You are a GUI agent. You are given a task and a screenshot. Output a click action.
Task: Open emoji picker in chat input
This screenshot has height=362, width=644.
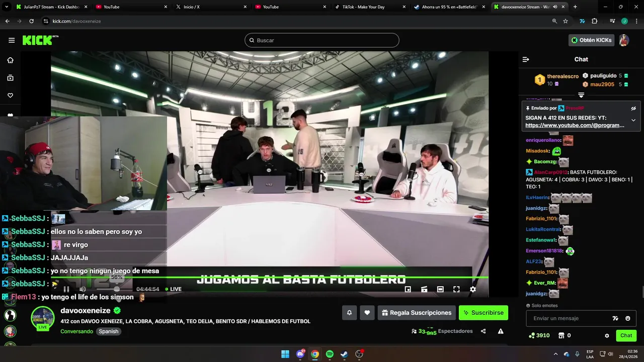pos(628,318)
